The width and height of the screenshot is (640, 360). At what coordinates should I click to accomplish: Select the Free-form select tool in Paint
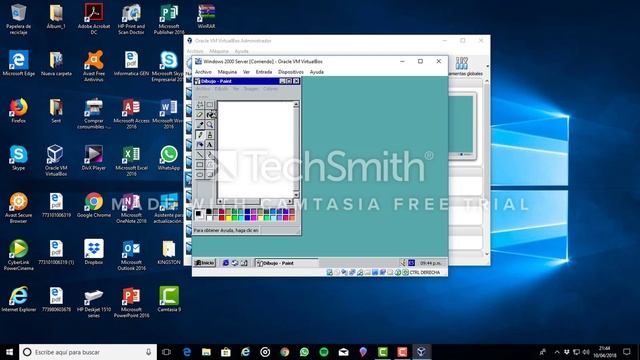coord(200,105)
